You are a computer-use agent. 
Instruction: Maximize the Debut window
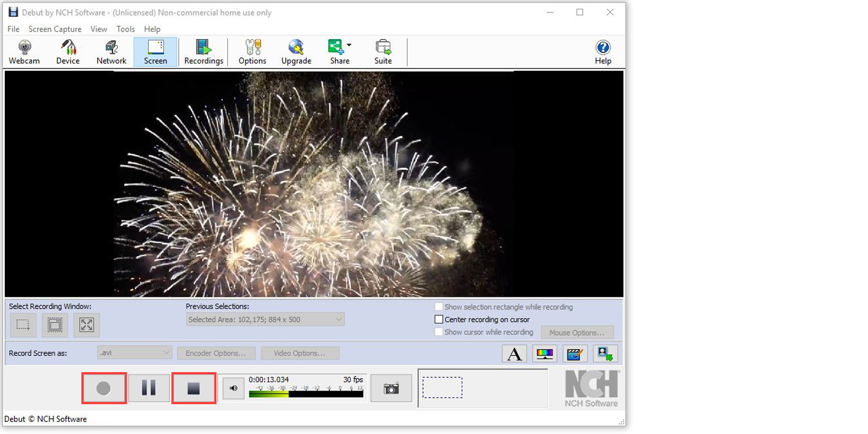[580, 12]
